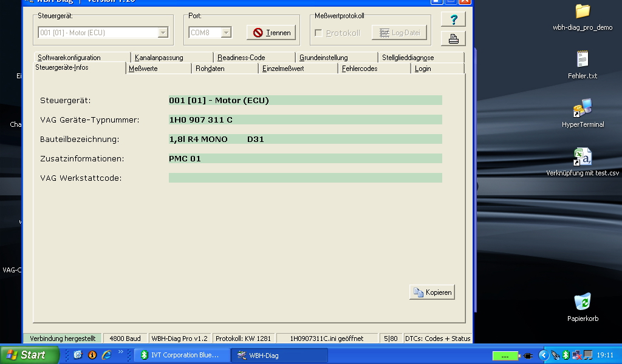Switch to IVT Corporation Bluetooth taskbar item
The height and width of the screenshot is (364, 622).
coord(182,355)
